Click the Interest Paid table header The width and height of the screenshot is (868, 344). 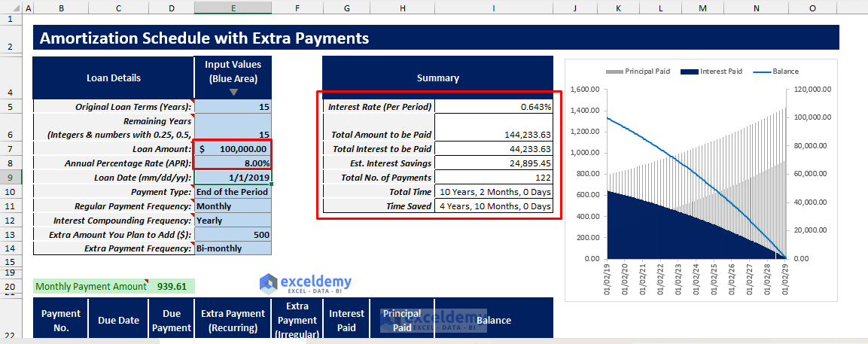coord(346,320)
